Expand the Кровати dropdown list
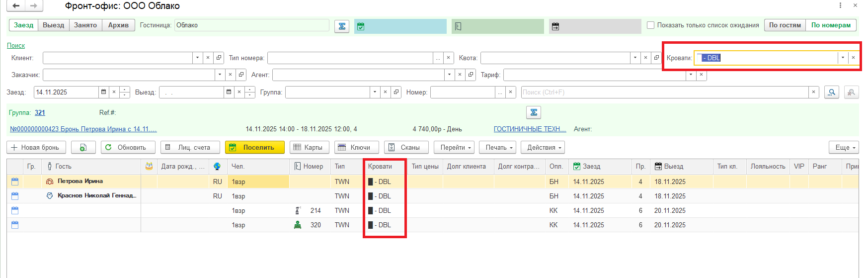 [x=843, y=58]
